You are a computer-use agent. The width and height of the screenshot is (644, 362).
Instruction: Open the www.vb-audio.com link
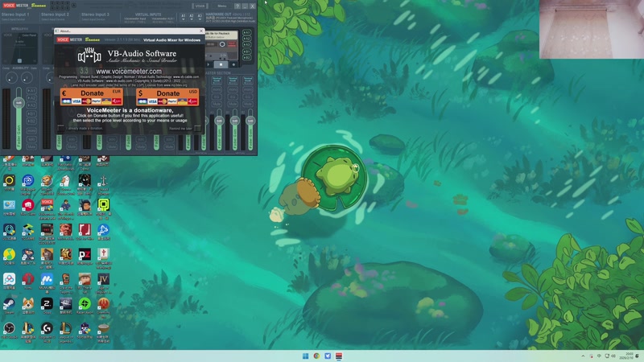(118, 81)
